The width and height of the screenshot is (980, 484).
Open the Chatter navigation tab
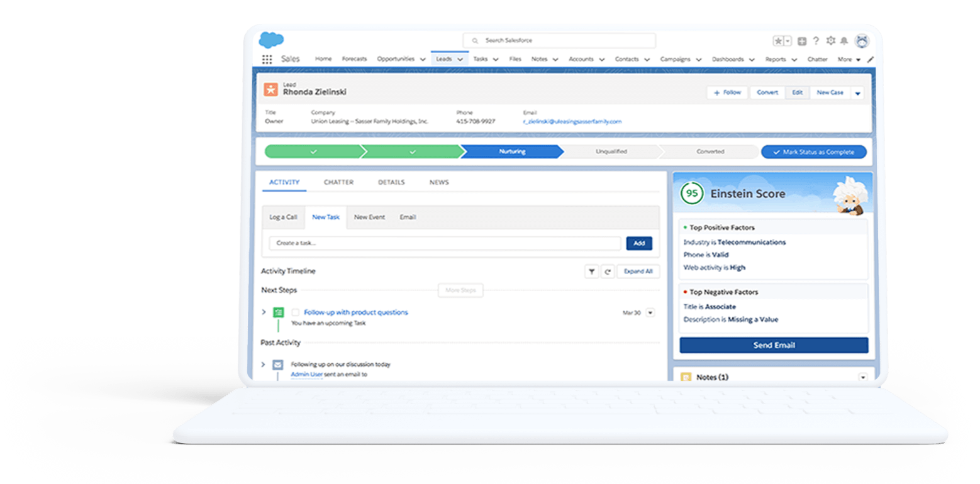point(817,59)
